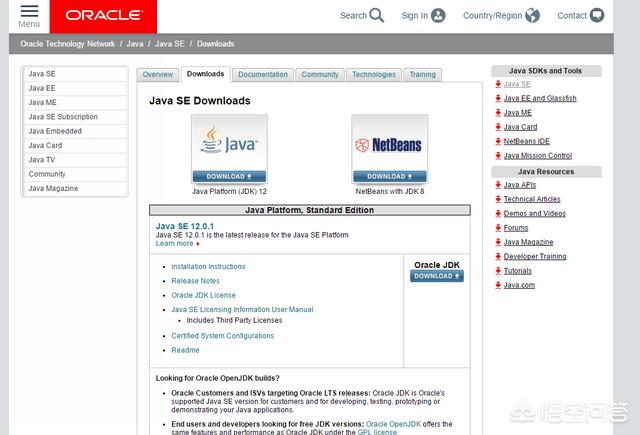Open Java TV in sidebar
640x435 pixels.
tap(76, 160)
